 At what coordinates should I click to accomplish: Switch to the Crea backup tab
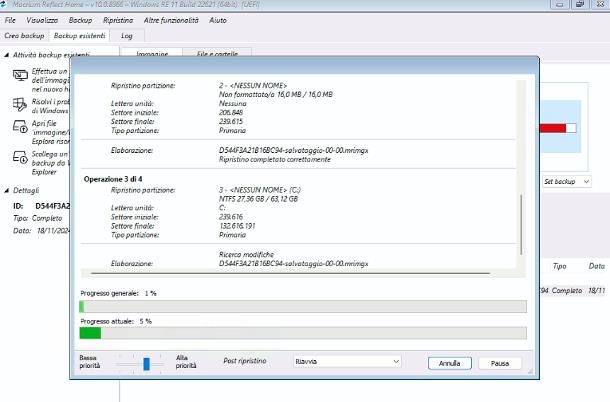tap(24, 36)
